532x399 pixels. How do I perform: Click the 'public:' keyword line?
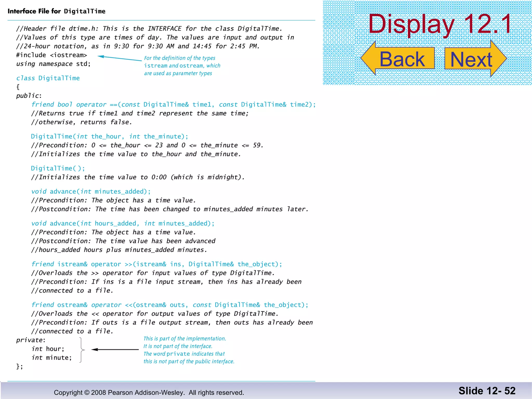click(29, 96)
